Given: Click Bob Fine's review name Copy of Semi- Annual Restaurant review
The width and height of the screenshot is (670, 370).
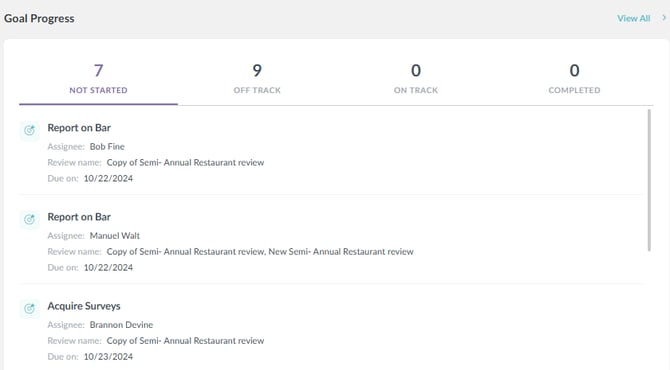Looking at the screenshot, I should [x=185, y=162].
